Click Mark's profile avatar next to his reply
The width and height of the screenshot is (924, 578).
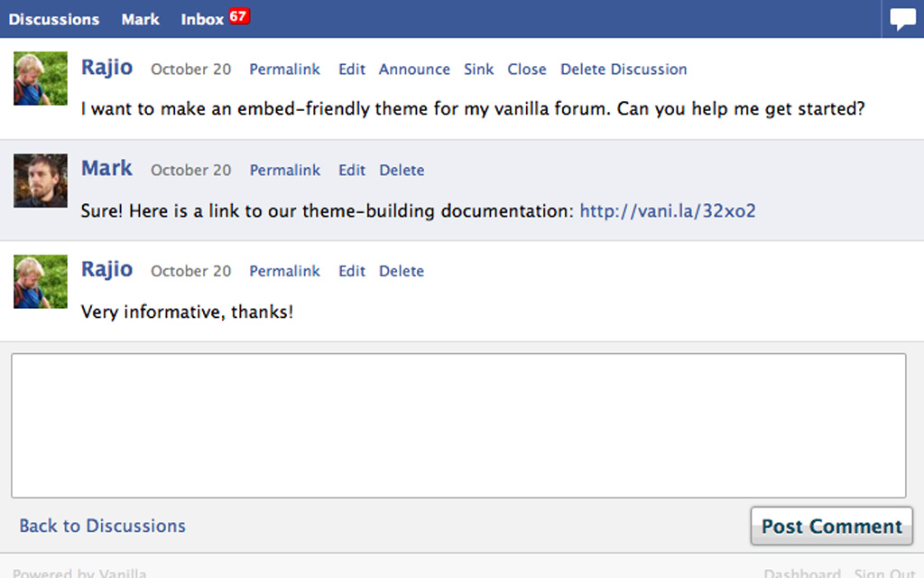tap(40, 180)
